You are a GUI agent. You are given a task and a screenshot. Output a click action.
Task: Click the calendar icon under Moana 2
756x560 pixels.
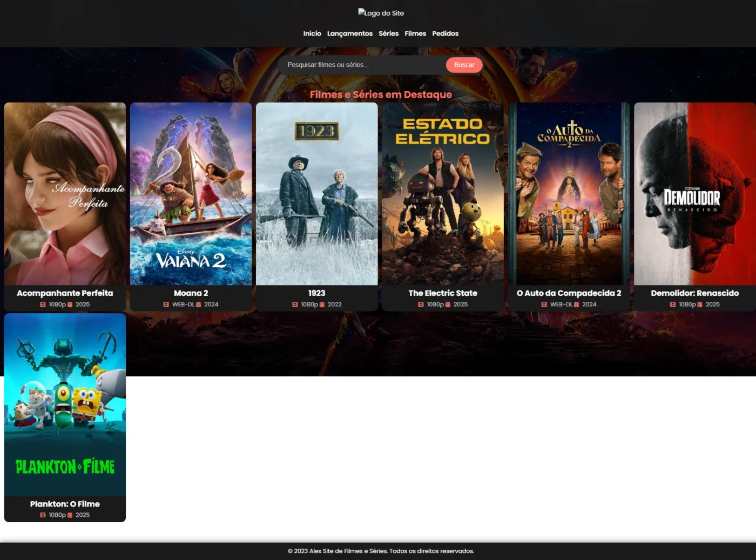(x=198, y=305)
